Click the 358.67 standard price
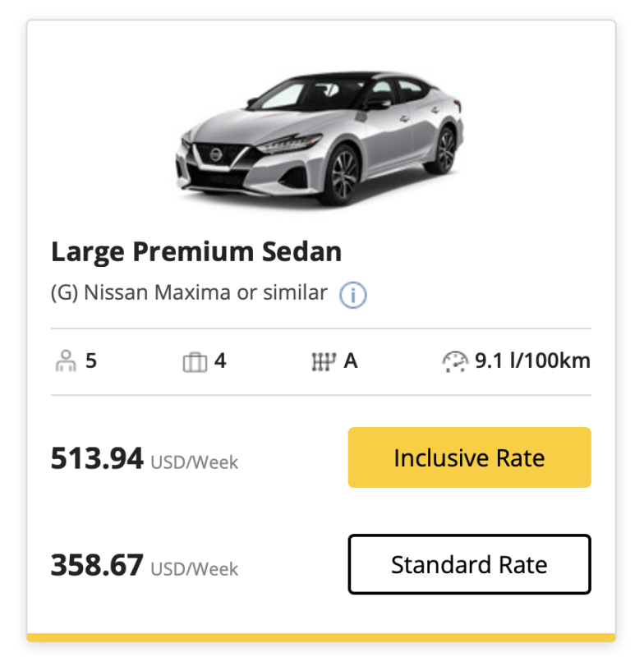This screenshot has width=644, height=657. [x=97, y=565]
